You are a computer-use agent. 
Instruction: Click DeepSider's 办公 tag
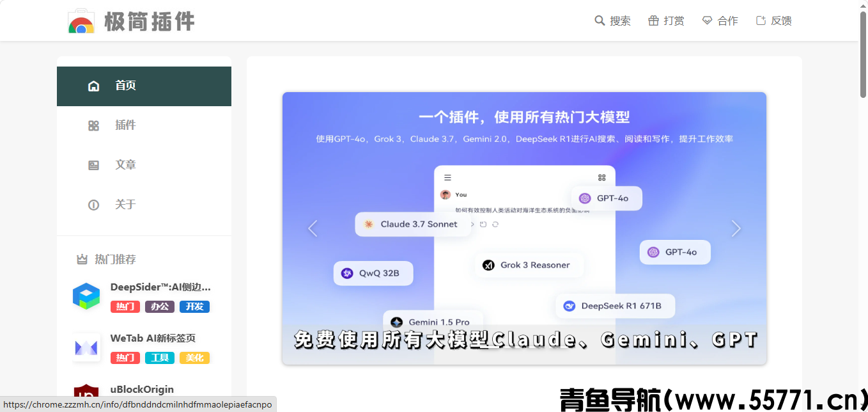point(160,306)
